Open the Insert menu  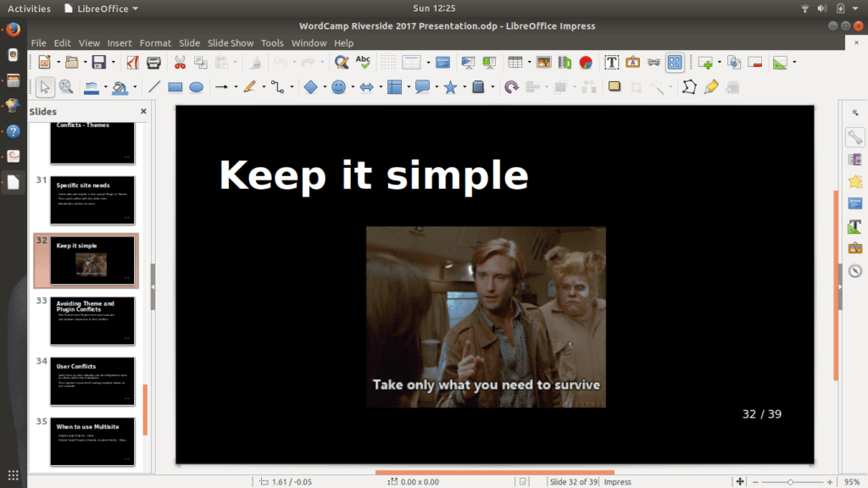120,43
